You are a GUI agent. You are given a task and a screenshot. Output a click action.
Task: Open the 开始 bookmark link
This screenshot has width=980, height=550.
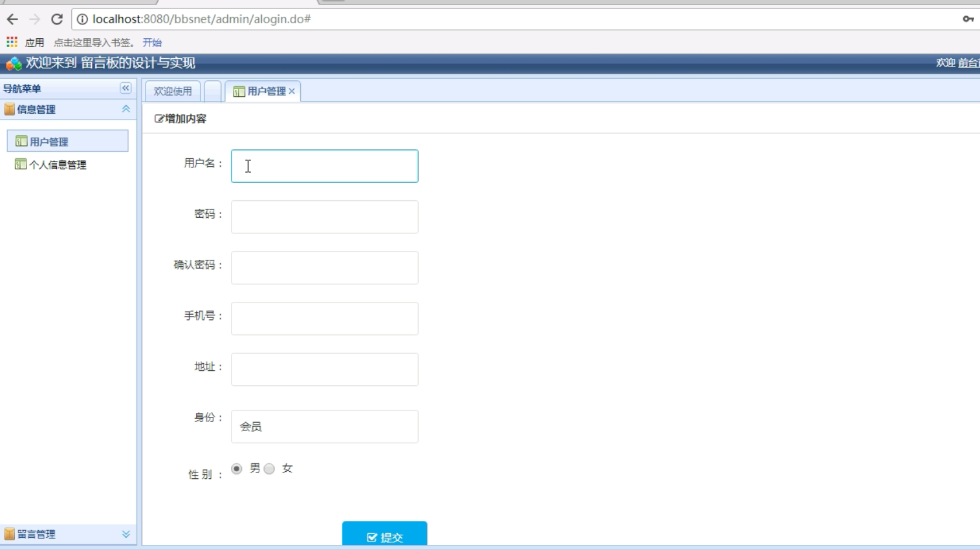(153, 42)
